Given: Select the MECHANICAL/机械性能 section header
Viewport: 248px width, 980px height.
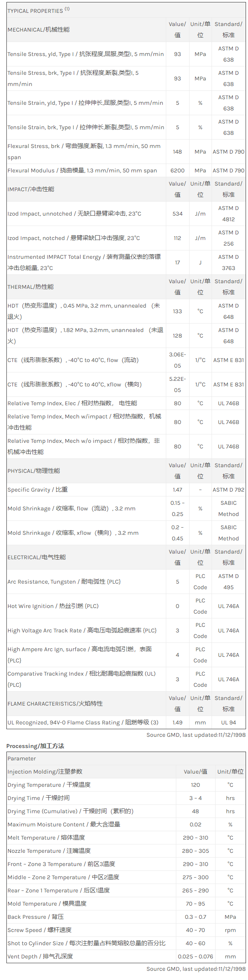Looking at the screenshot, I should tap(38, 30).
